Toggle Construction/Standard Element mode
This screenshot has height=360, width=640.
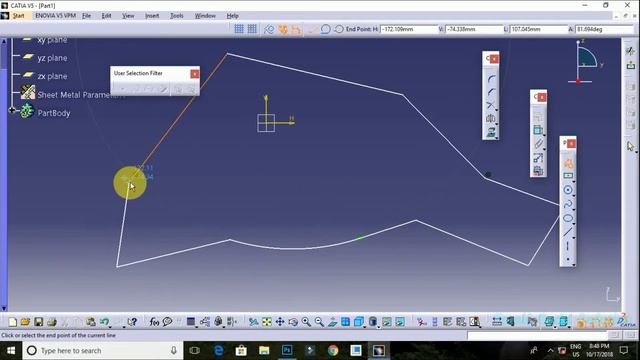tap(269, 29)
